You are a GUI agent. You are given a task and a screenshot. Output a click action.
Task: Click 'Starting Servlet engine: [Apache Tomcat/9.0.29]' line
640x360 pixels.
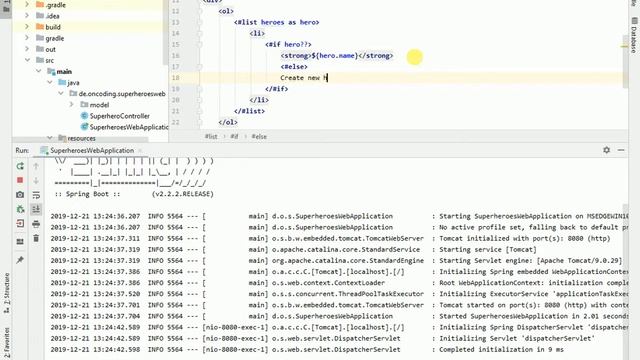(x=531, y=260)
